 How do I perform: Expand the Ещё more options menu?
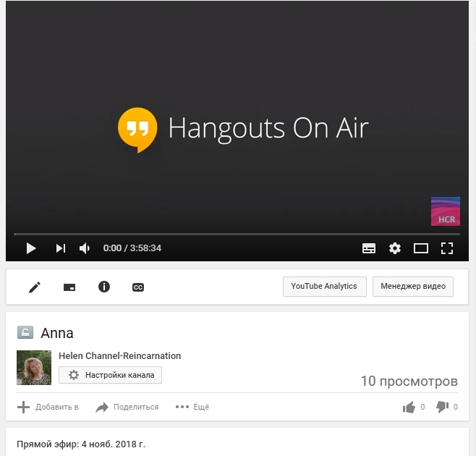[x=192, y=408]
